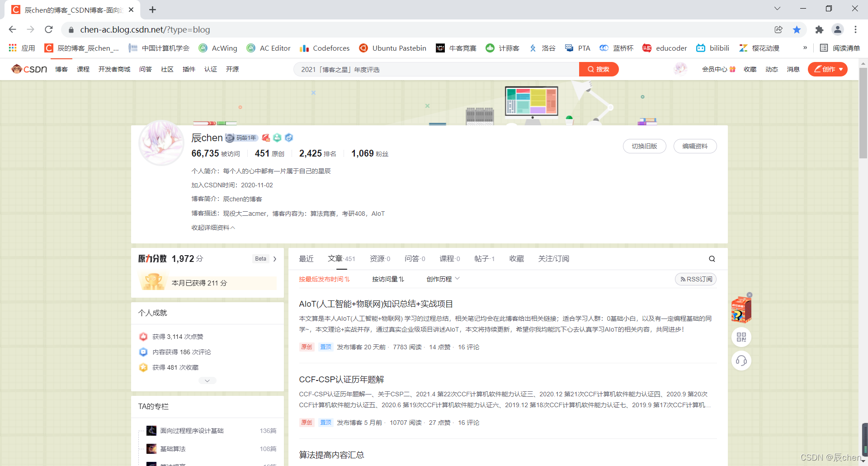Open article CCF-CSP认证历年题解

pos(341,380)
